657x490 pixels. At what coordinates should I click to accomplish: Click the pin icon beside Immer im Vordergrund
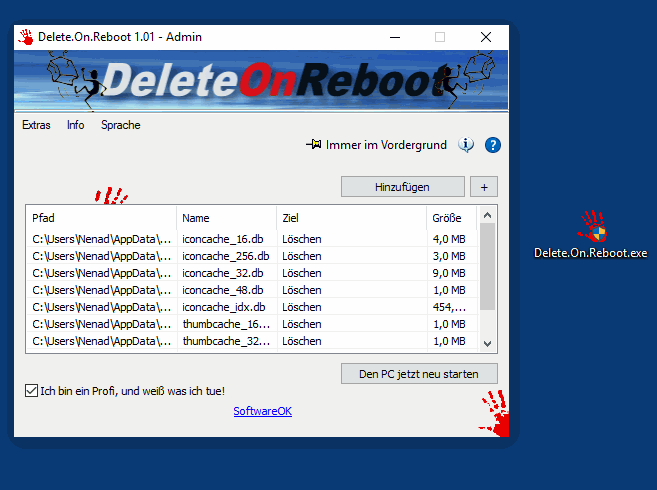[314, 145]
